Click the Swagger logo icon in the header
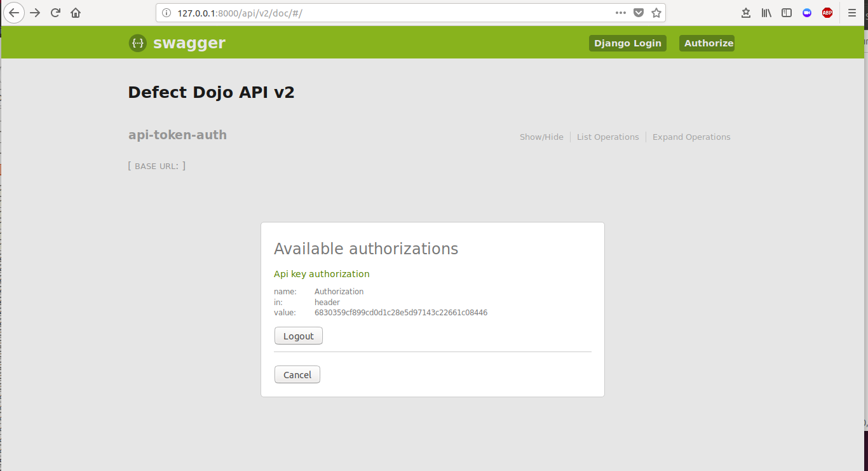This screenshot has height=471, width=868. (137, 43)
